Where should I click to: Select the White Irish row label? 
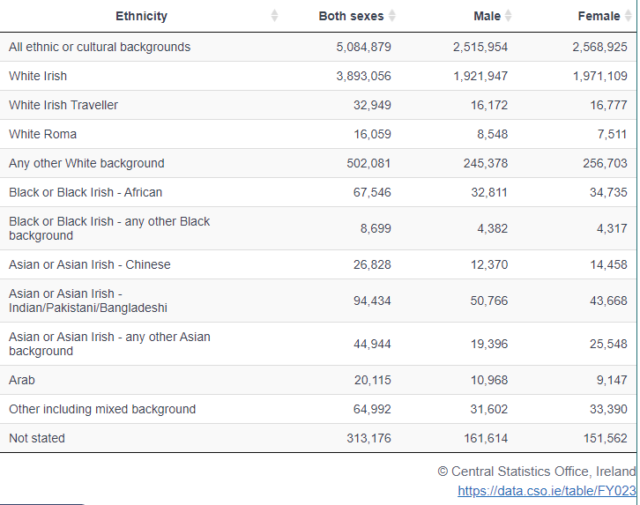[x=38, y=76]
